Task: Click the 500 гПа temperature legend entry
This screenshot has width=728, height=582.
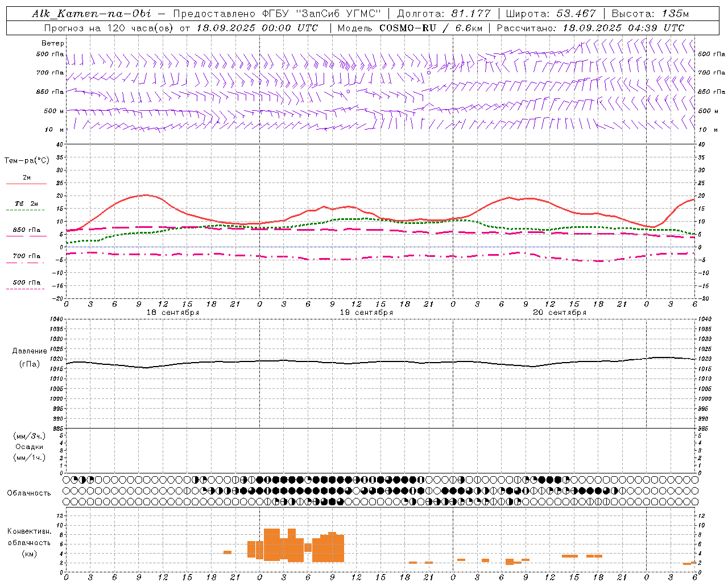Action: pos(26,282)
